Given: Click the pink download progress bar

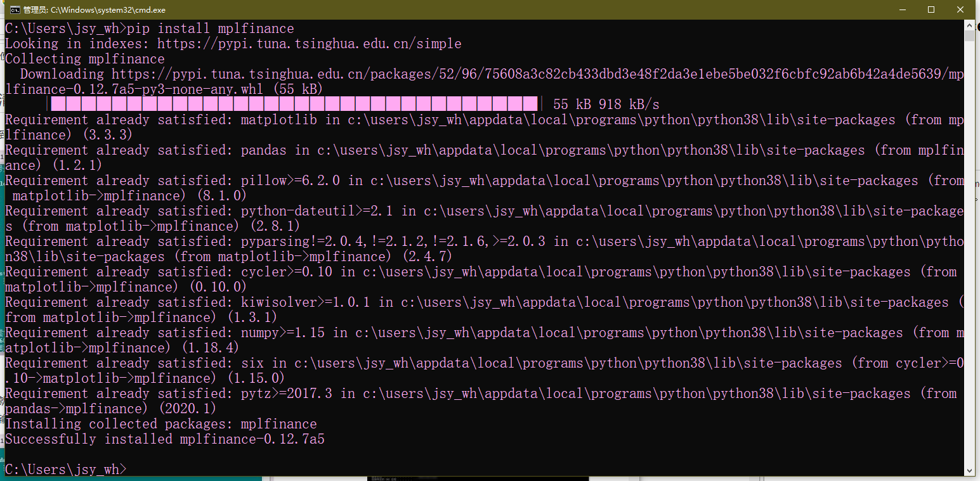Looking at the screenshot, I should pyautogui.click(x=292, y=103).
